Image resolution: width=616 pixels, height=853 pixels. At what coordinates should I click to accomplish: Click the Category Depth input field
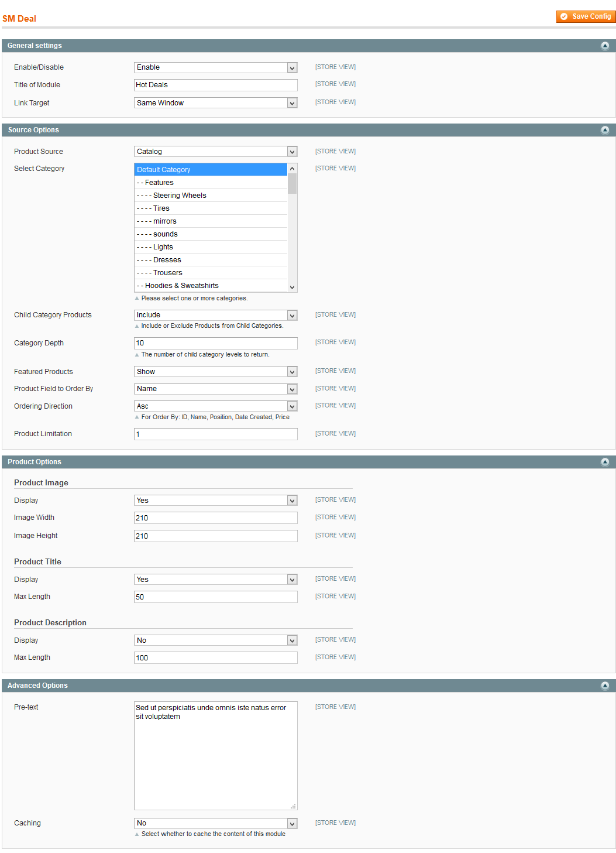[216, 343]
